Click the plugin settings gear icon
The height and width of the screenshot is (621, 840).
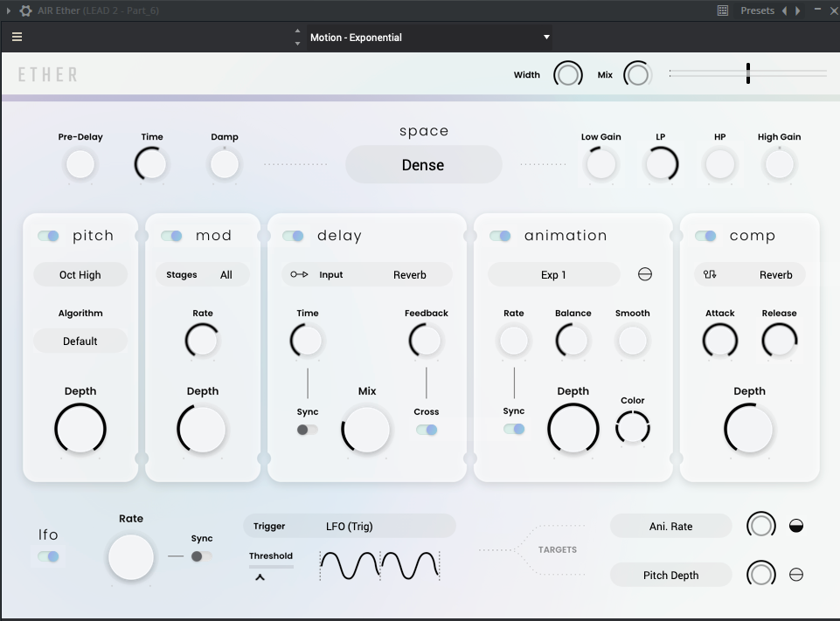(25, 10)
